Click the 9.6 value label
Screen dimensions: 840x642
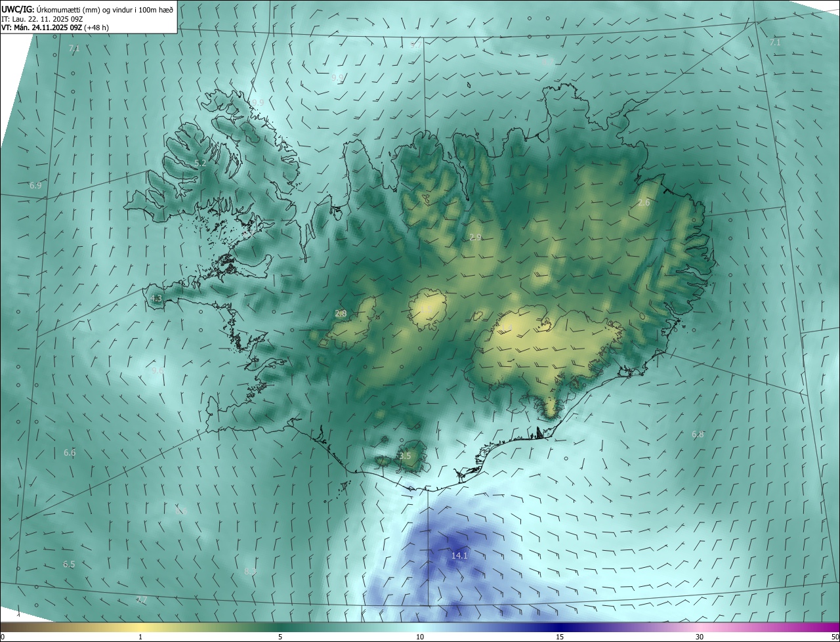point(157,371)
